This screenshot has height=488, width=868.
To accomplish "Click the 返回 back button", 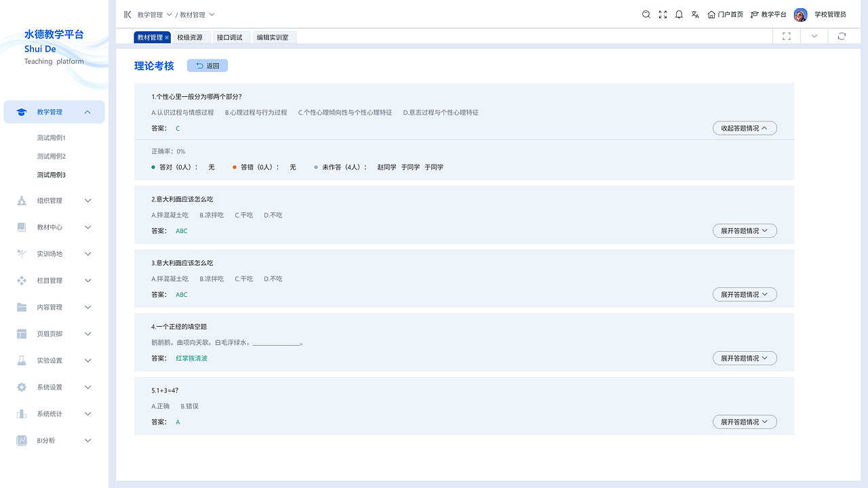I will point(208,66).
